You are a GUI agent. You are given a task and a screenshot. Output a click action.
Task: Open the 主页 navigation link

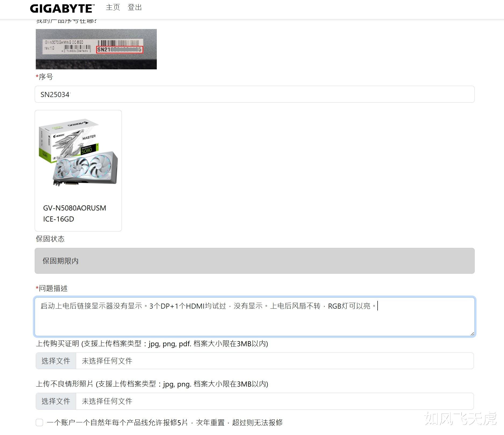point(113,8)
